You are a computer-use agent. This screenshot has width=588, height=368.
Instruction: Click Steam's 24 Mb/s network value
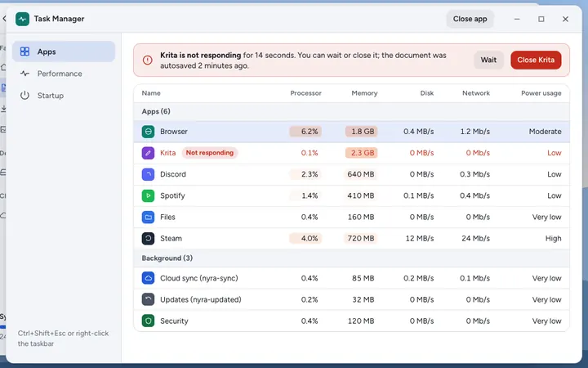[475, 239]
